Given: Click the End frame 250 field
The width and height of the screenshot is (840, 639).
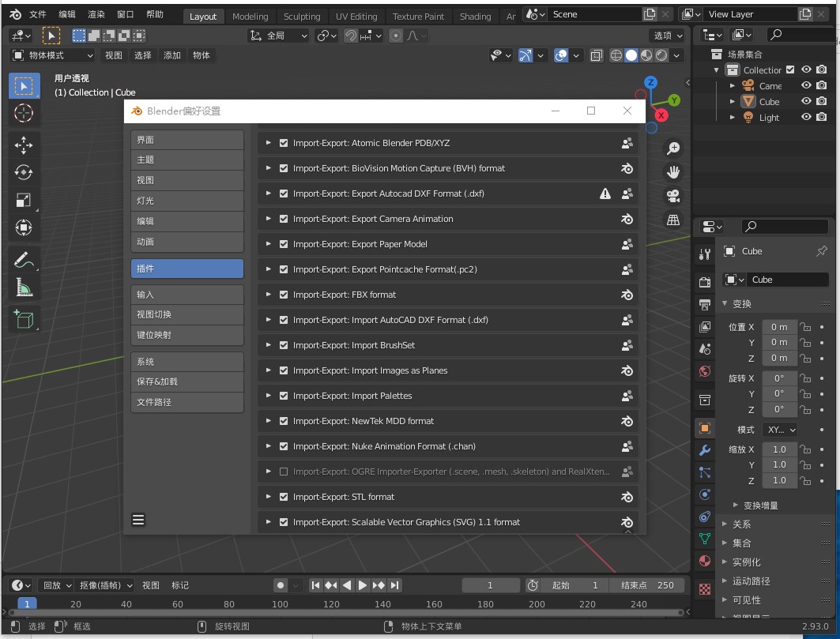Looking at the screenshot, I should coord(647,585).
